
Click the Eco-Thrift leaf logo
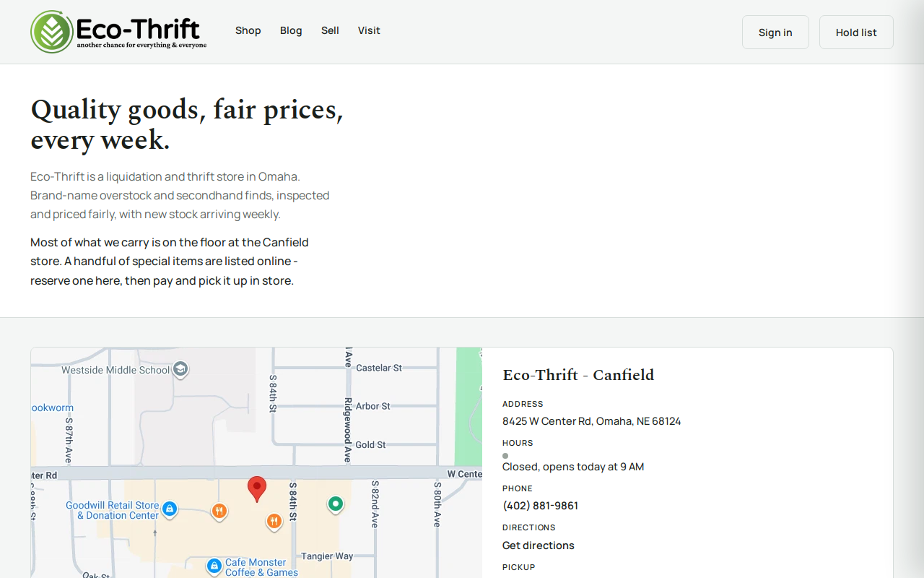pyautogui.click(x=51, y=32)
